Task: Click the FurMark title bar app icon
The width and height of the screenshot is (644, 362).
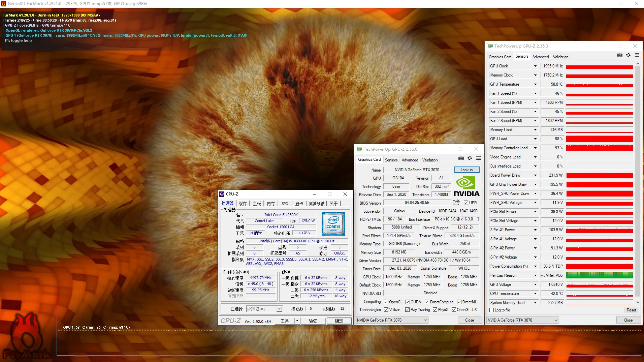Action: point(3,4)
